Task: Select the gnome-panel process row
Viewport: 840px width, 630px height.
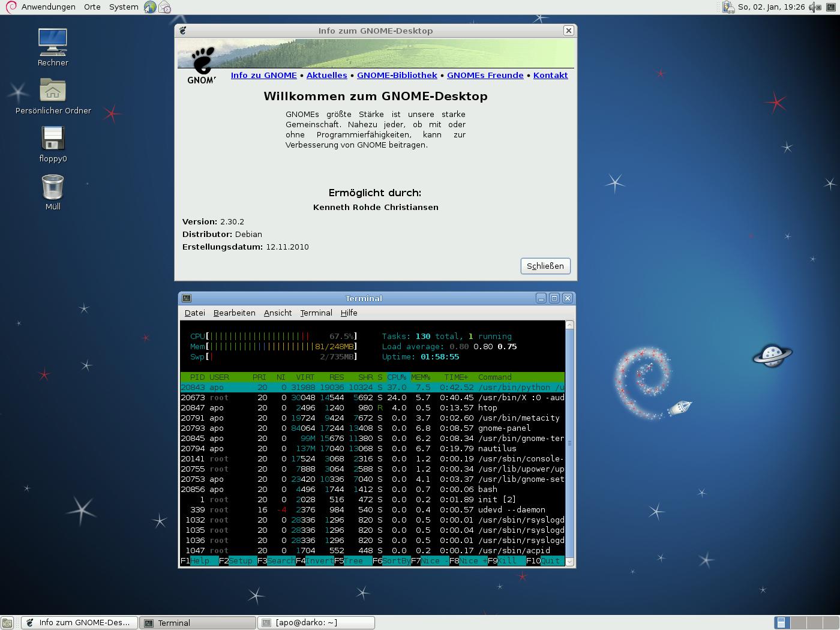Action: (373, 428)
